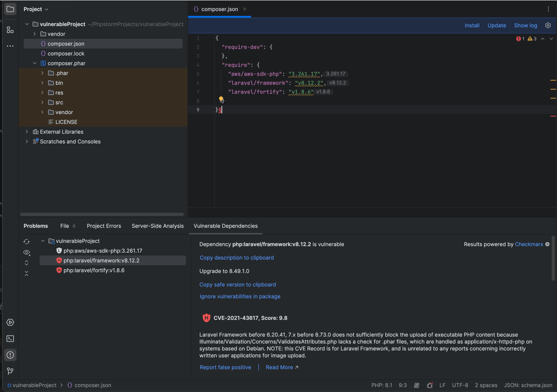Open the Terminal tool window

[x=10, y=339]
